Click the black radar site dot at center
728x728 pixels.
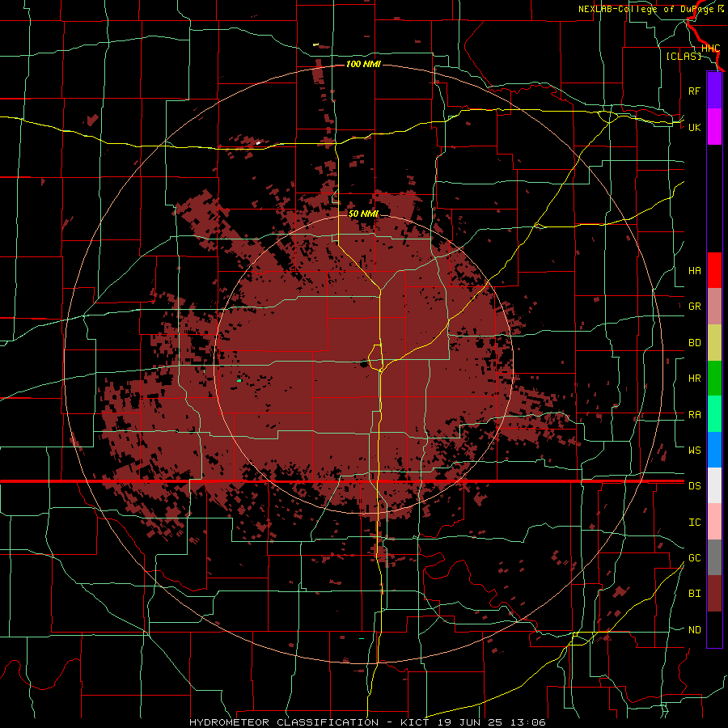pos(363,364)
